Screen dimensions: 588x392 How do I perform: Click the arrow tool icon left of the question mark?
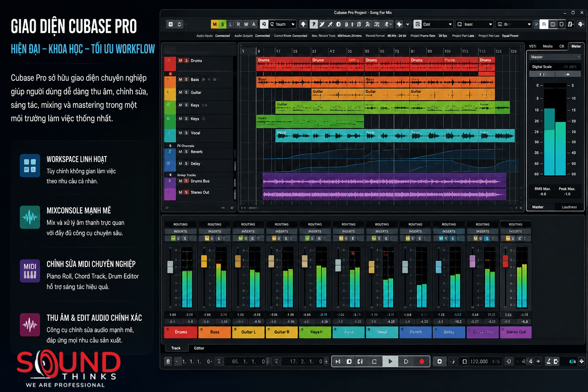pos(304,24)
